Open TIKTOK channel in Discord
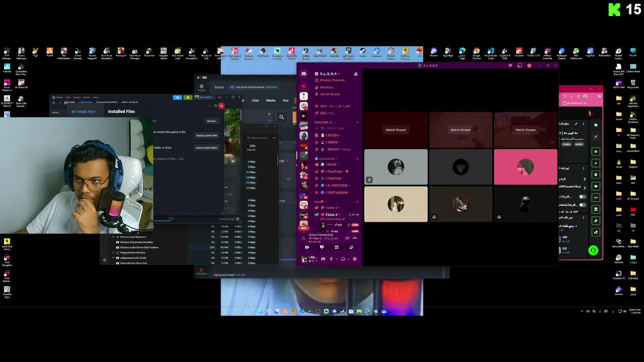The height and width of the screenshot is (362, 644). pos(336,178)
